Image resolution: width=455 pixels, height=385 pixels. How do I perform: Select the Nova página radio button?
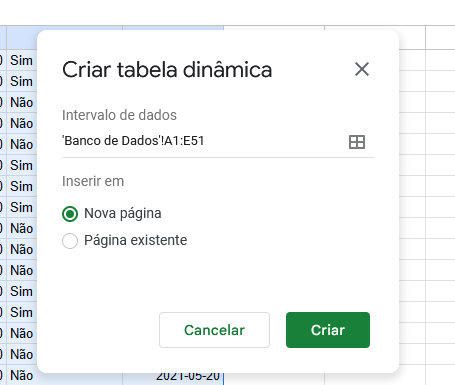70,214
